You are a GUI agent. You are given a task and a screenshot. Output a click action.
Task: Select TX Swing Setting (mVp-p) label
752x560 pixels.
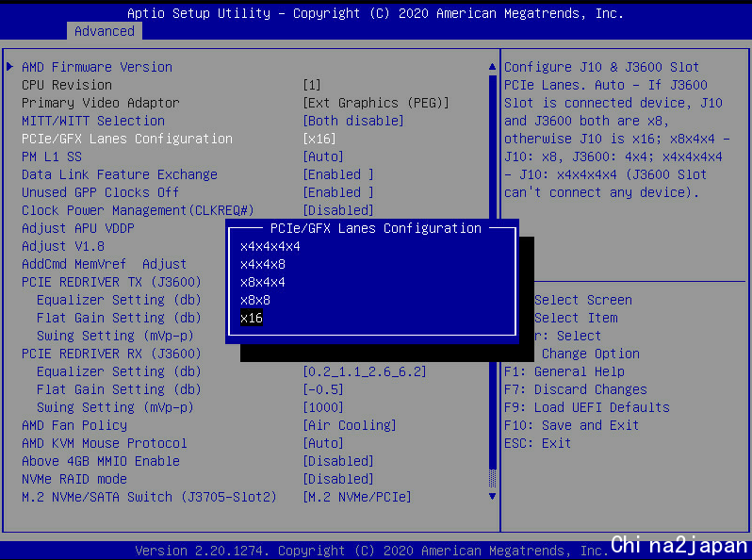pos(115,336)
